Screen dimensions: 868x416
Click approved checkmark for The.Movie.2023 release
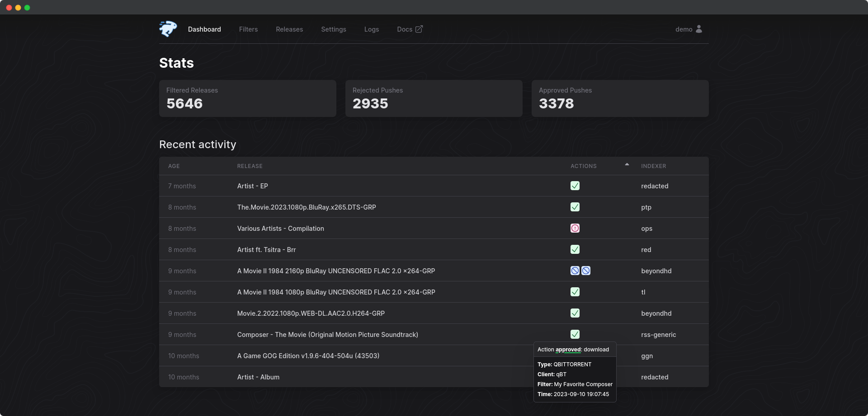coord(575,207)
